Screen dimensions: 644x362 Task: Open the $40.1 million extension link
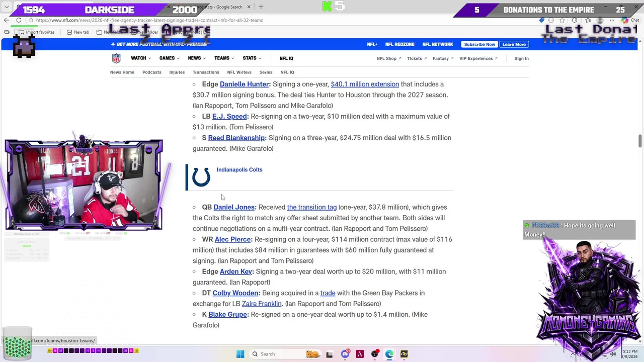tap(365, 84)
